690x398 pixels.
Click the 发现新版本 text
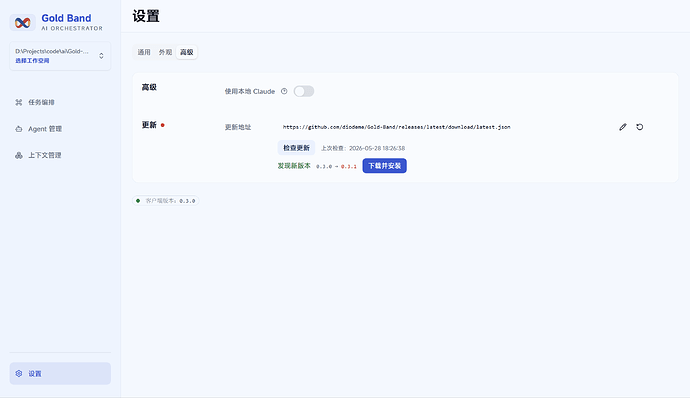tap(294, 166)
